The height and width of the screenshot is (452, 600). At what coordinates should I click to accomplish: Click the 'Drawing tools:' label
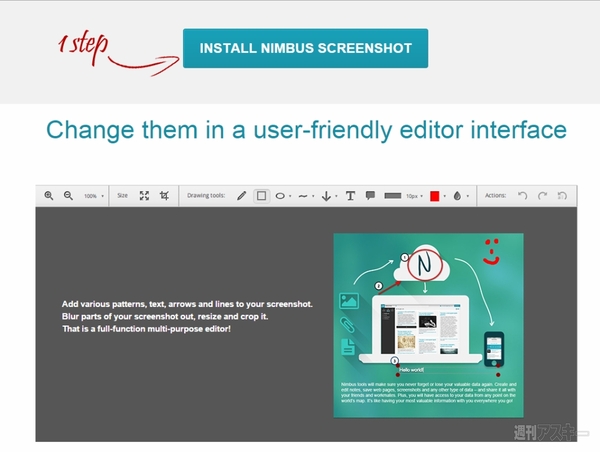click(206, 196)
